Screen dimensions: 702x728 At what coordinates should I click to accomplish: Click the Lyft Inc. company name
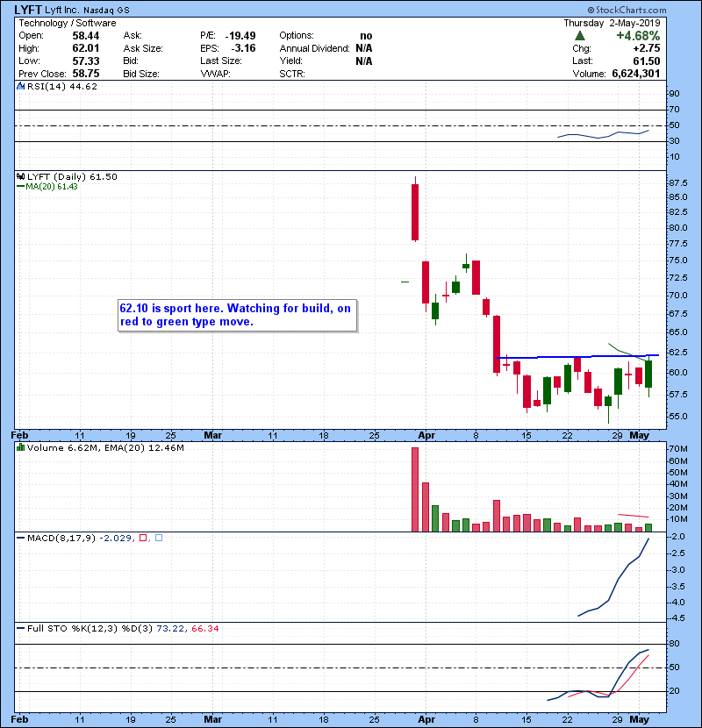61,10
